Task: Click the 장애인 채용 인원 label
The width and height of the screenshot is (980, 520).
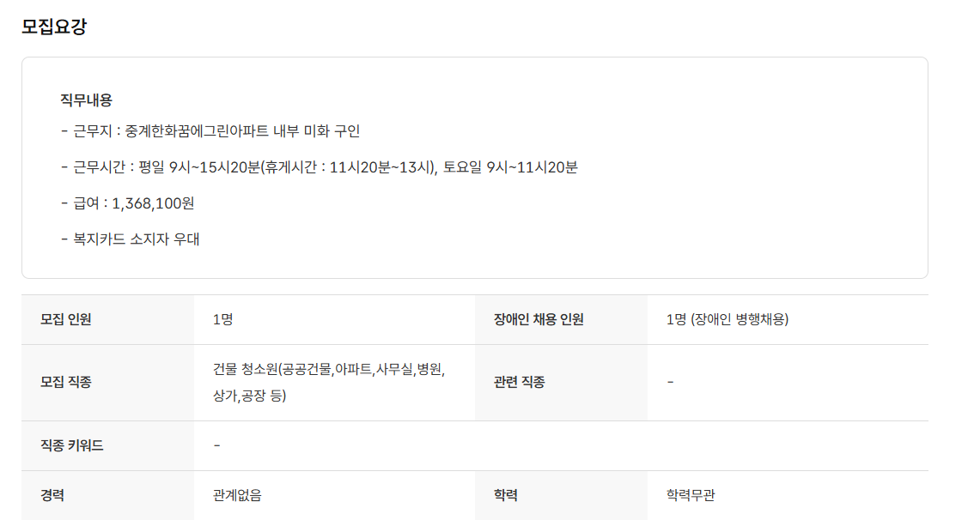Action: pos(539,319)
